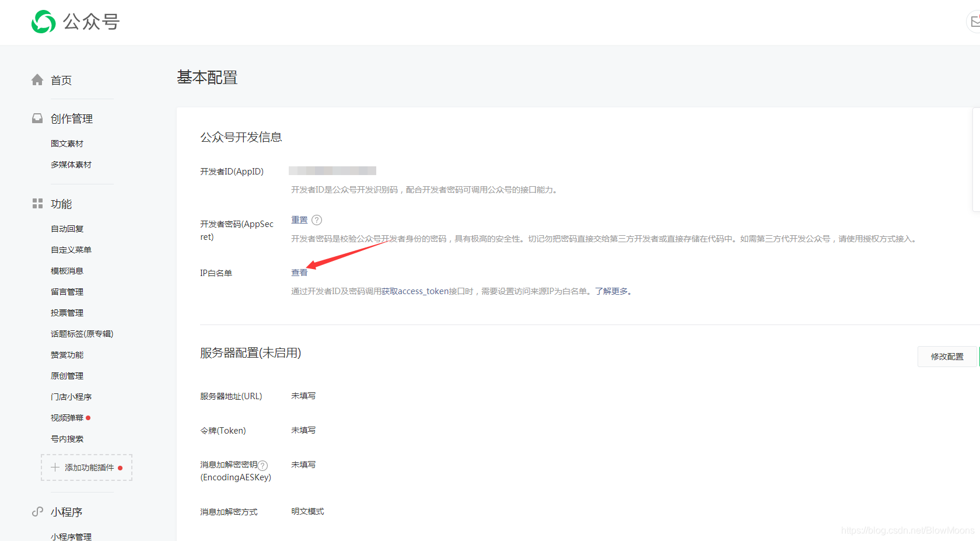Viewport: 980px width, 541px height.
Task: Select 自动回复 in the sidebar
Action: coord(67,229)
